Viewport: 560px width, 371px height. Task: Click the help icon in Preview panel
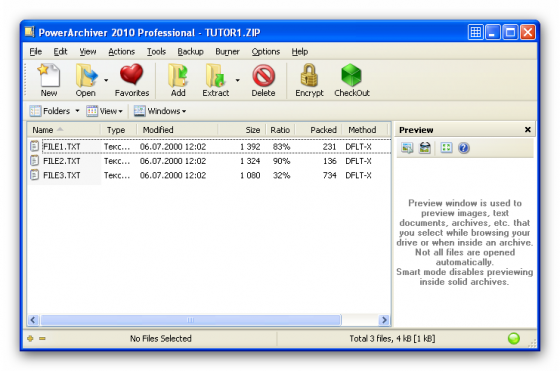pos(464,147)
